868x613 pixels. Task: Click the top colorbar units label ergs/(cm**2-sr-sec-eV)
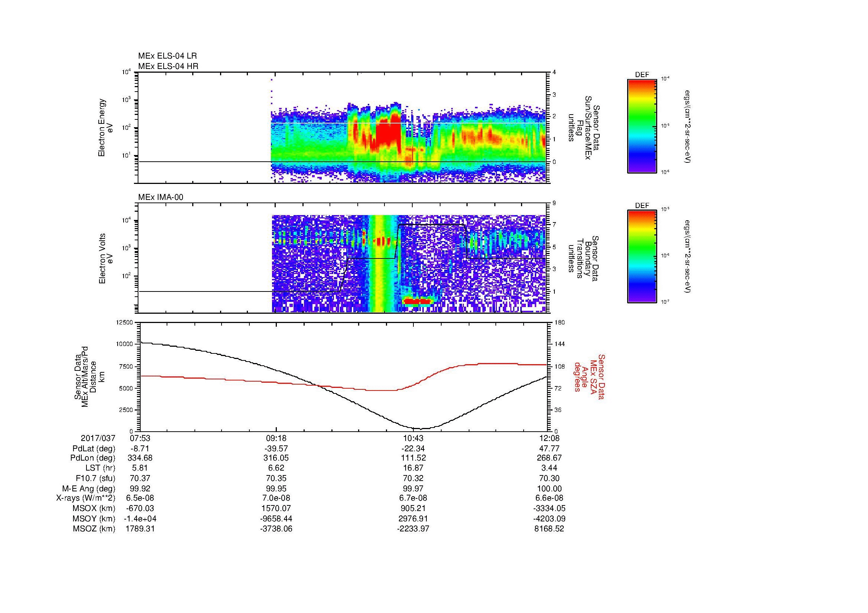pyautogui.click(x=688, y=126)
